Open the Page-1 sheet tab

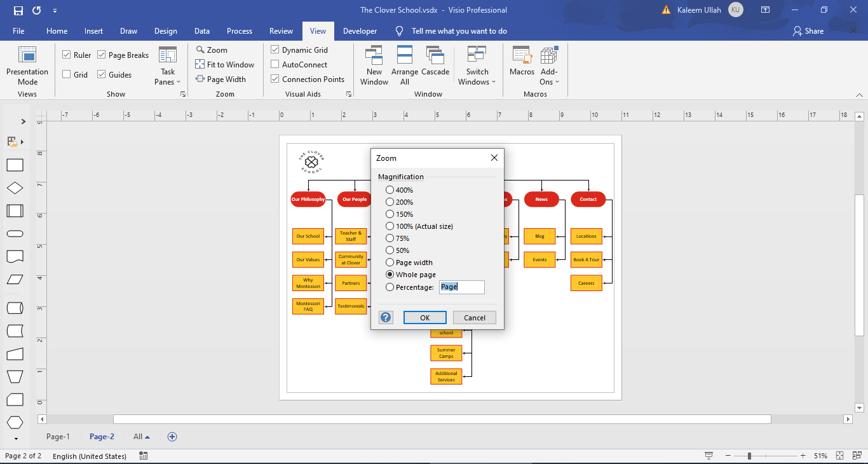pos(58,437)
